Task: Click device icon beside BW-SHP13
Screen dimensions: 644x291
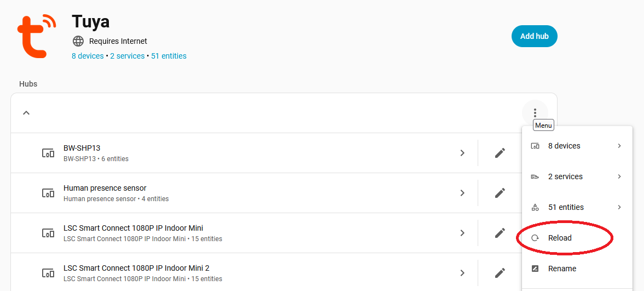Action: [x=48, y=153]
